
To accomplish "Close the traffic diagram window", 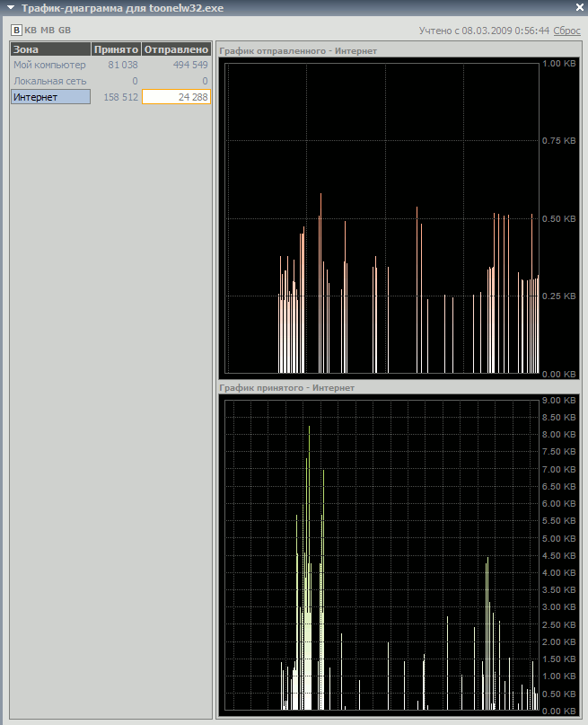I will (578, 8).
